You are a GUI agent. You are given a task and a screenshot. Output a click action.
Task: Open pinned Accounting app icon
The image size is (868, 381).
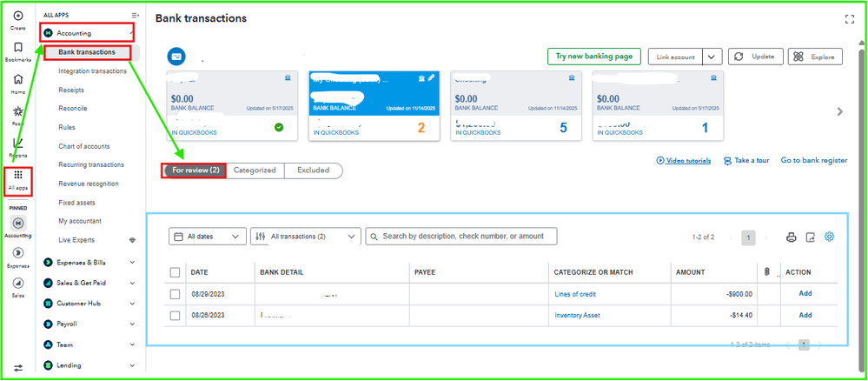pos(18,223)
